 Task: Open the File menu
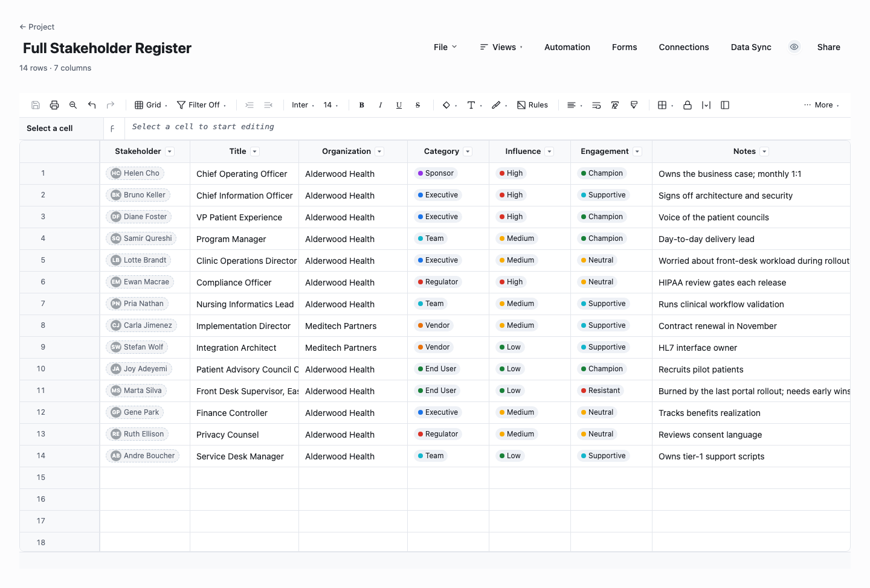tap(445, 47)
